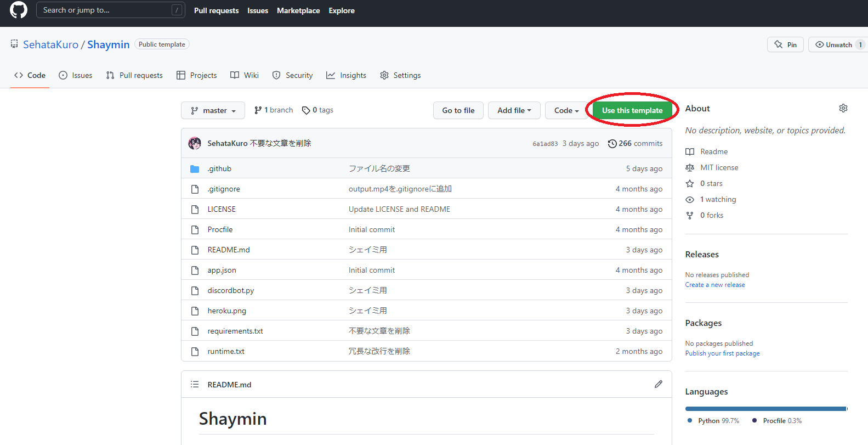The height and width of the screenshot is (445, 868).
Task: Expand the Code clone dropdown
Action: pyautogui.click(x=566, y=110)
